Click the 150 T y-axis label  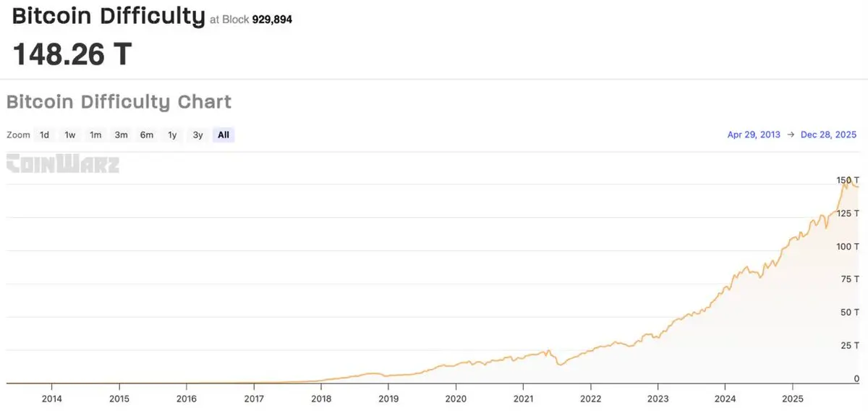pyautogui.click(x=847, y=179)
